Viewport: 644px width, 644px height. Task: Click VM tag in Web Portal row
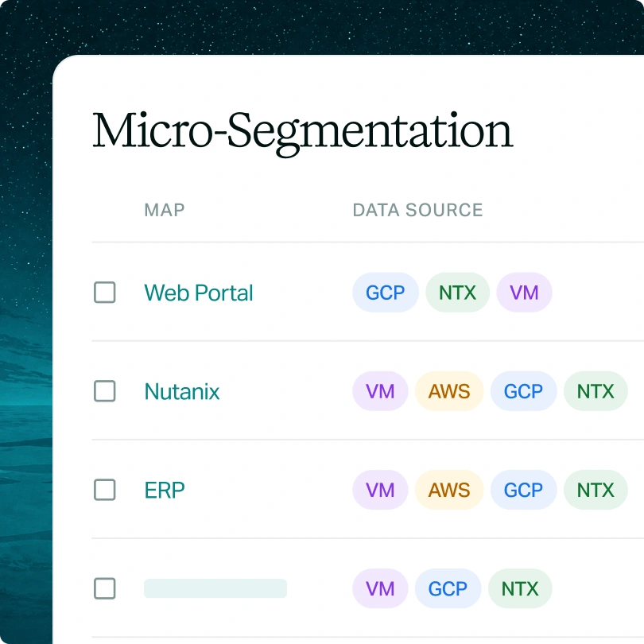click(x=524, y=293)
